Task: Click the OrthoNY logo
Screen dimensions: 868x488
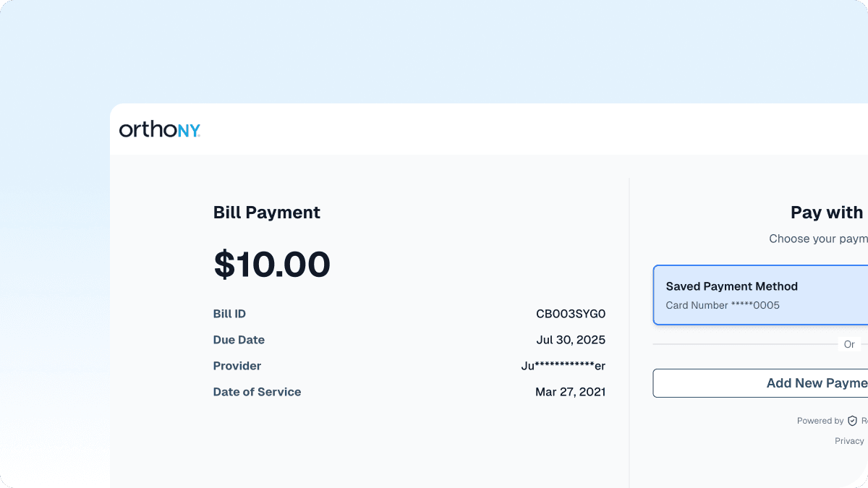Action: pos(159,129)
